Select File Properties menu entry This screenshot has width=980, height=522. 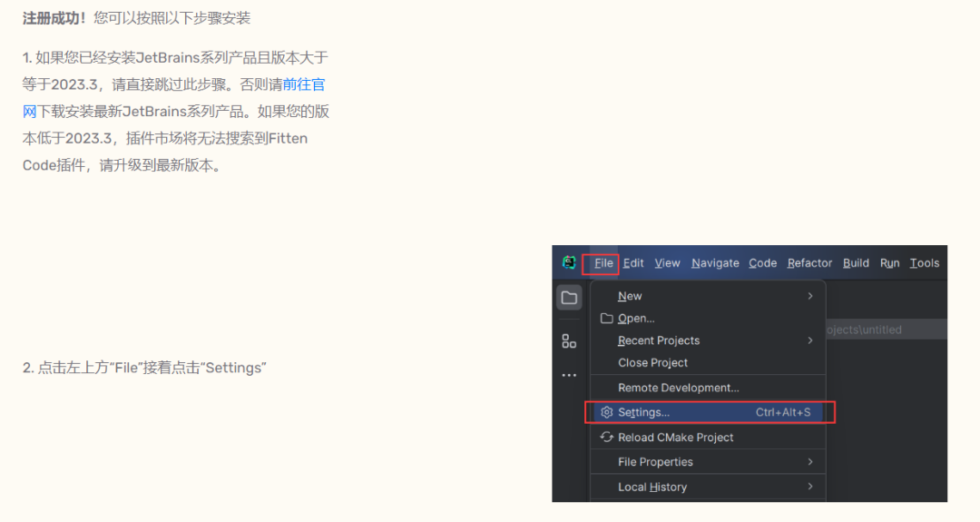(x=708, y=462)
